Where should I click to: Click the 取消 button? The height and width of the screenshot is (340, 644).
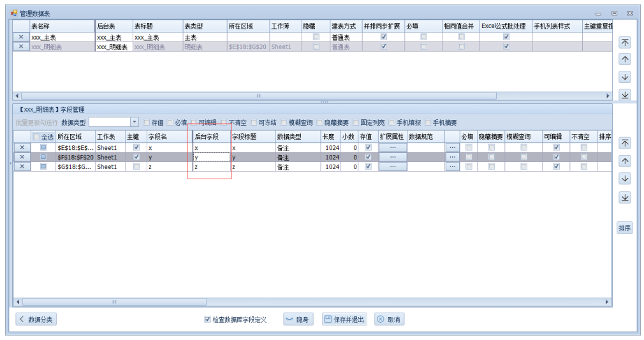click(x=389, y=320)
